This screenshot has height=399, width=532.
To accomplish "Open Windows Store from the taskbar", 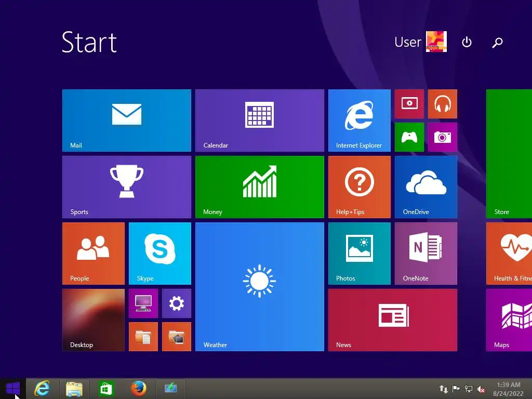I will [x=105, y=389].
